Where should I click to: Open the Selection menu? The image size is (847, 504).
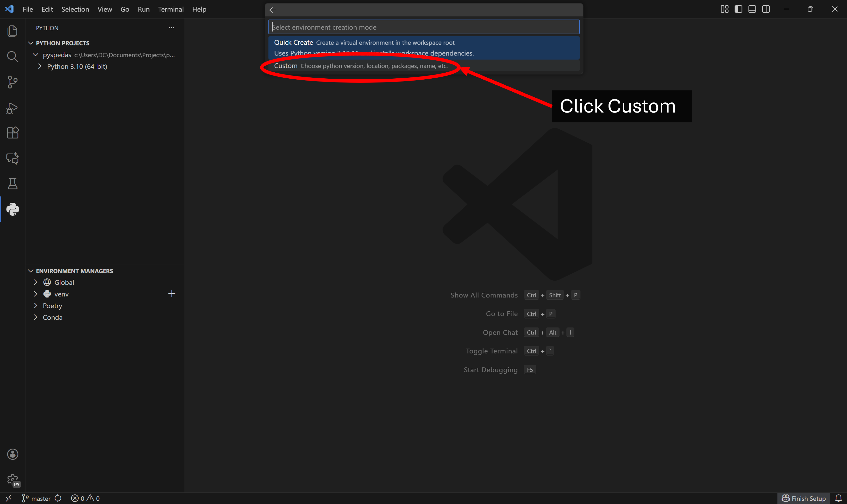pyautogui.click(x=75, y=9)
